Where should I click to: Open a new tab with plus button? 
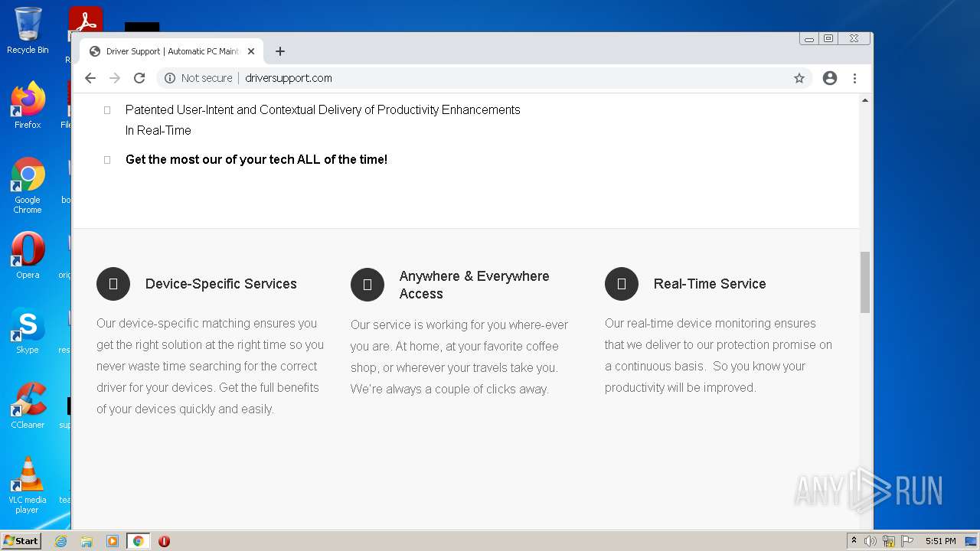280,51
